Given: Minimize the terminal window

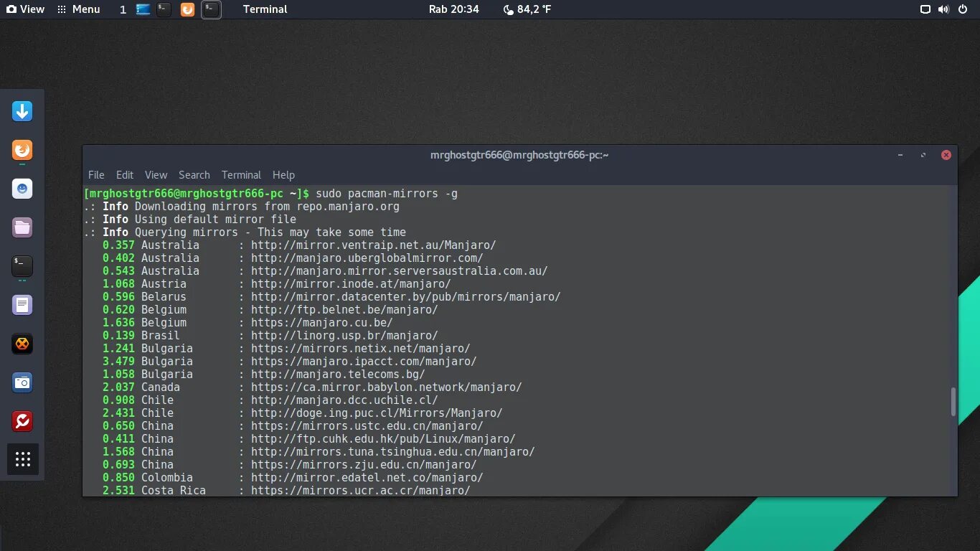Looking at the screenshot, I should pos(900,155).
